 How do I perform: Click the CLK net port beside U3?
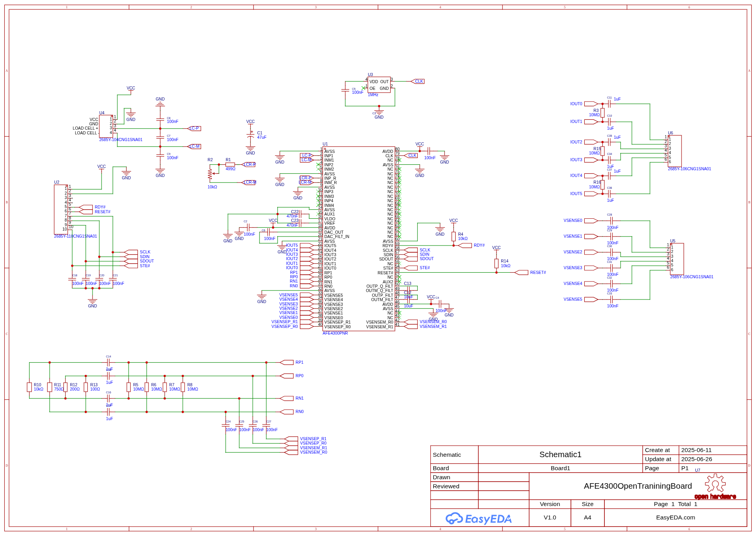(x=417, y=82)
